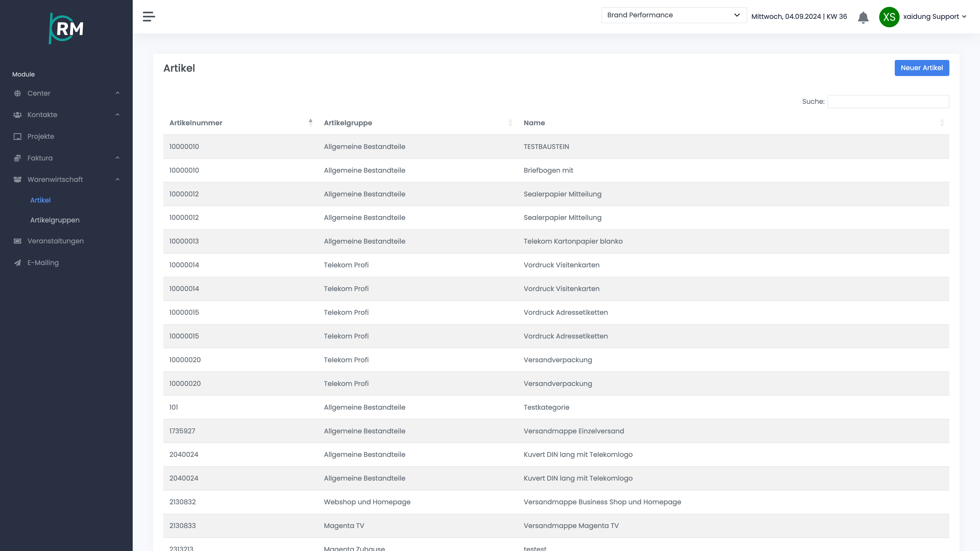Image resolution: width=980 pixels, height=551 pixels.
Task: Select the Briefbogen mit article
Action: 548,170
